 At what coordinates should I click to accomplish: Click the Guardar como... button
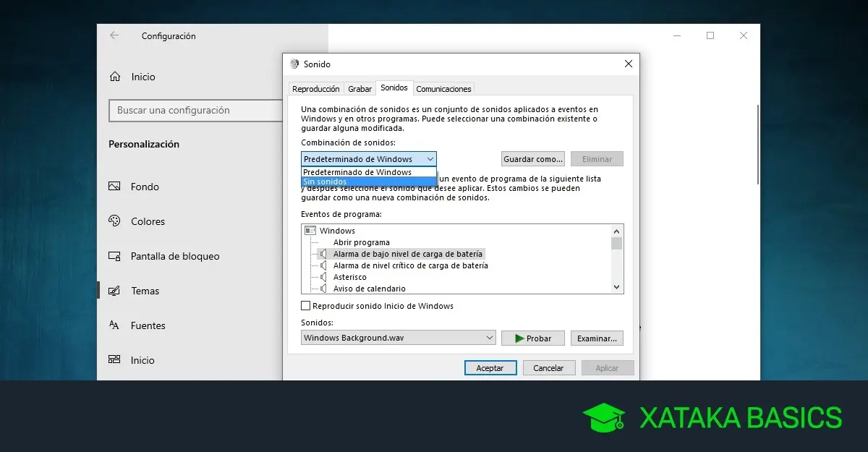533,159
